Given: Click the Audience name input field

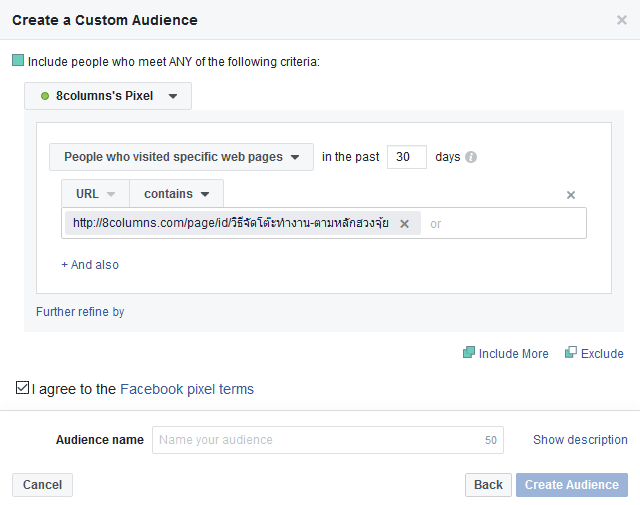Looking at the screenshot, I should click(x=328, y=440).
